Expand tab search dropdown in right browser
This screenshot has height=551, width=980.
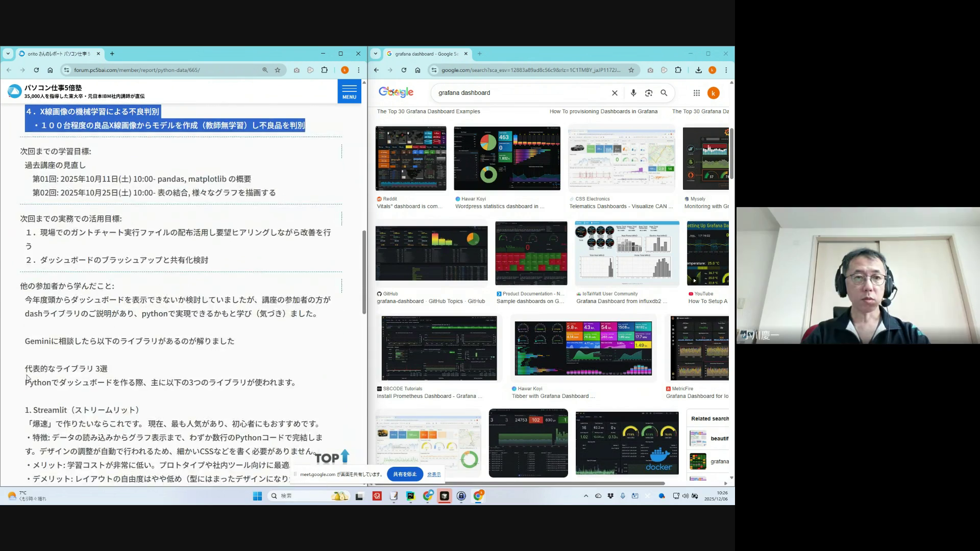[x=376, y=54]
